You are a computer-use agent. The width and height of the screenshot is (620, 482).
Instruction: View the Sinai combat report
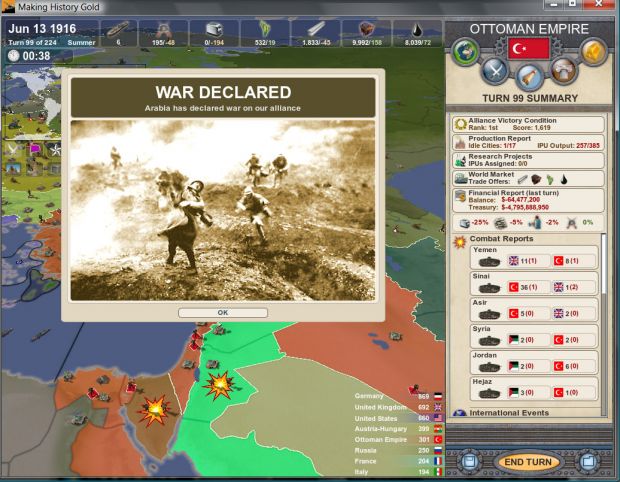tap(534, 283)
